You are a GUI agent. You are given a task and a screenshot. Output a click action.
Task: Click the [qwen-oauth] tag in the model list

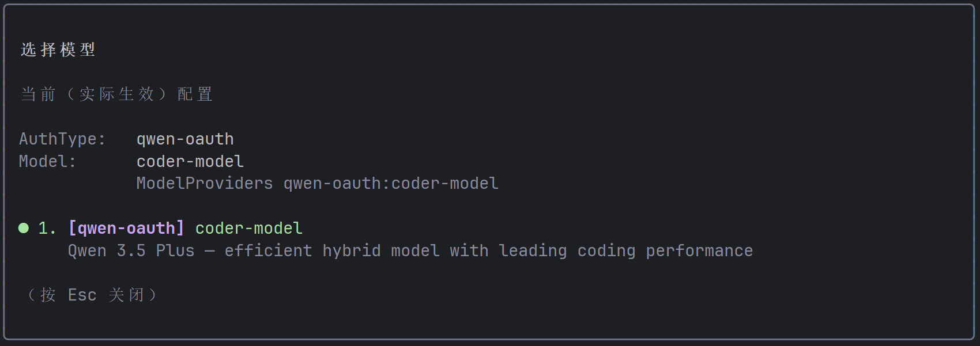[126, 228]
